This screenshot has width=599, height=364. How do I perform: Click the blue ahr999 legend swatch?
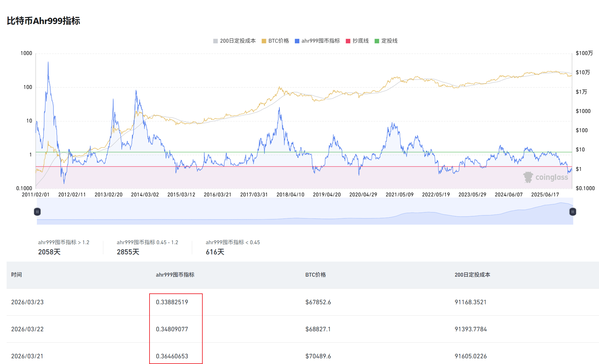(x=297, y=41)
